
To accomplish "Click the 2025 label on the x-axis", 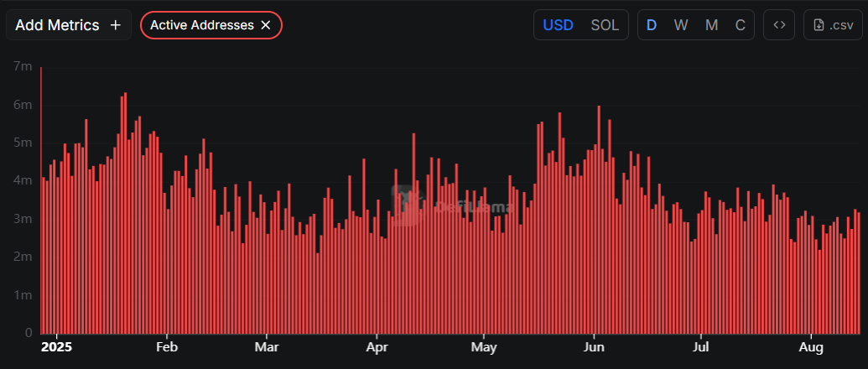I will coord(56,347).
